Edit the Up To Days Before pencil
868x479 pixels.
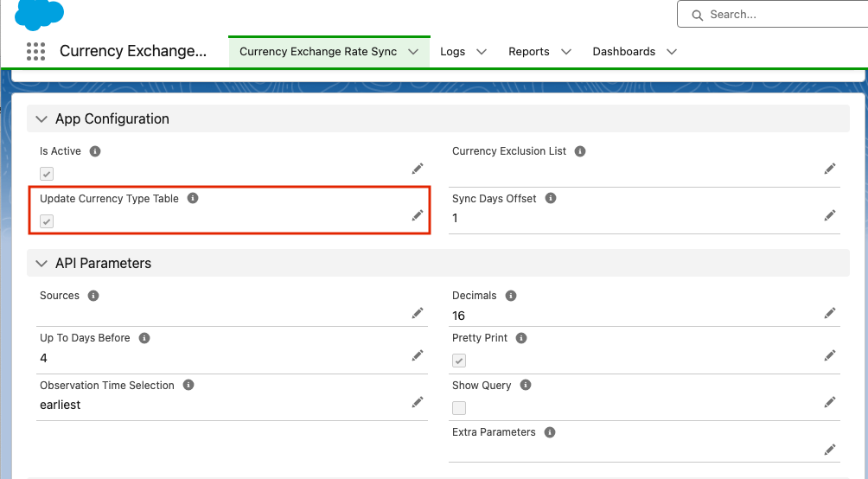coord(418,355)
